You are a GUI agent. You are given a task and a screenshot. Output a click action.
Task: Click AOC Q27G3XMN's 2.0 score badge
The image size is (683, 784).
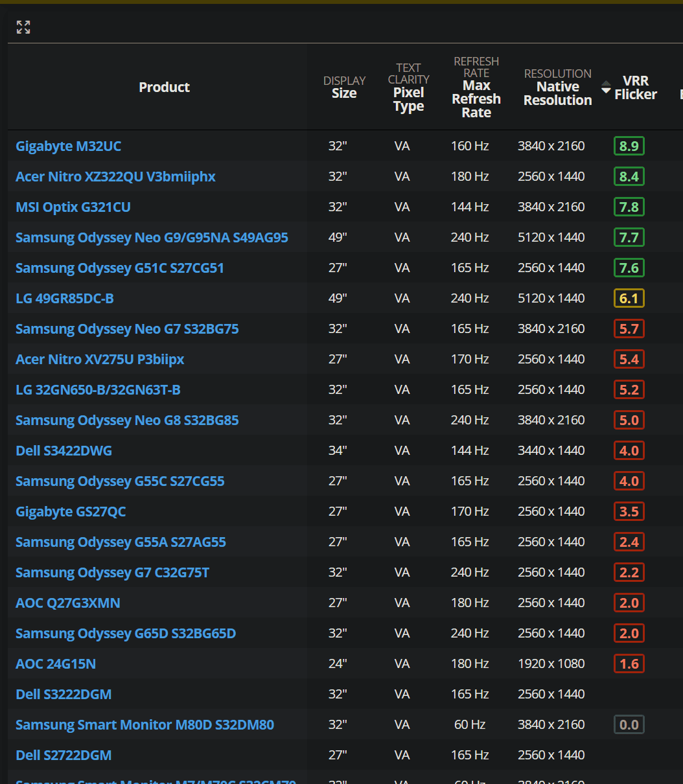(629, 603)
